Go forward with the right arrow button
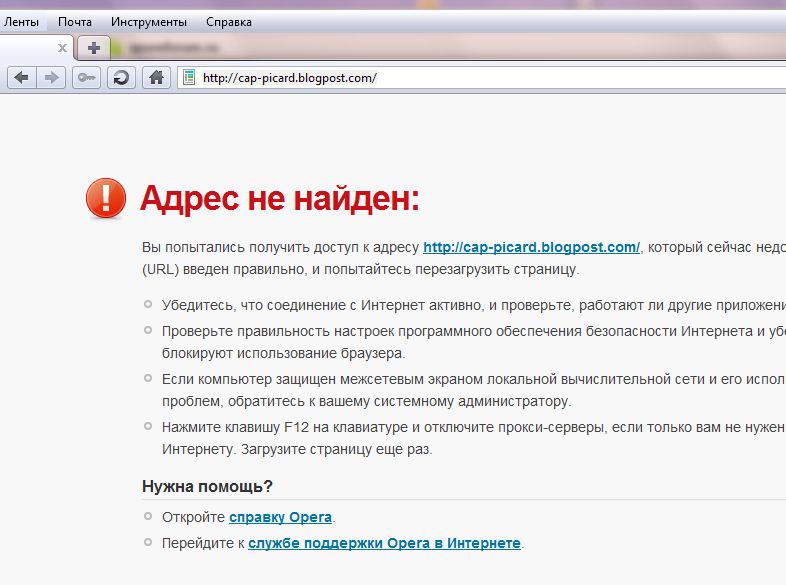This screenshot has width=786, height=585. coord(51,78)
